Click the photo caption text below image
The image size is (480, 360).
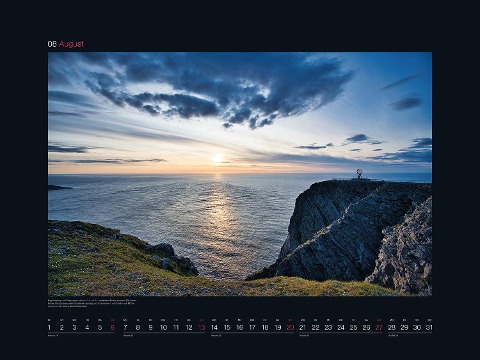[92, 303]
